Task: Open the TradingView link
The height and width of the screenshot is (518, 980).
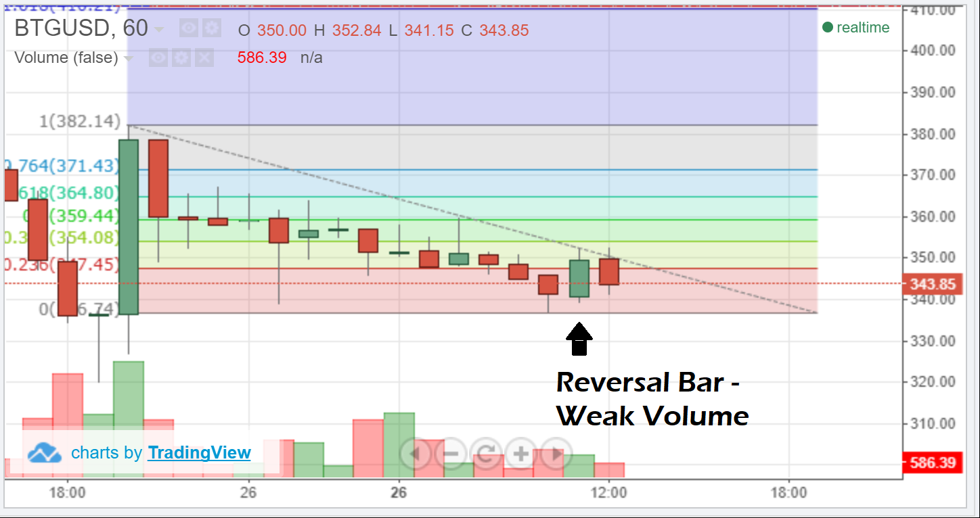Action: (199, 452)
